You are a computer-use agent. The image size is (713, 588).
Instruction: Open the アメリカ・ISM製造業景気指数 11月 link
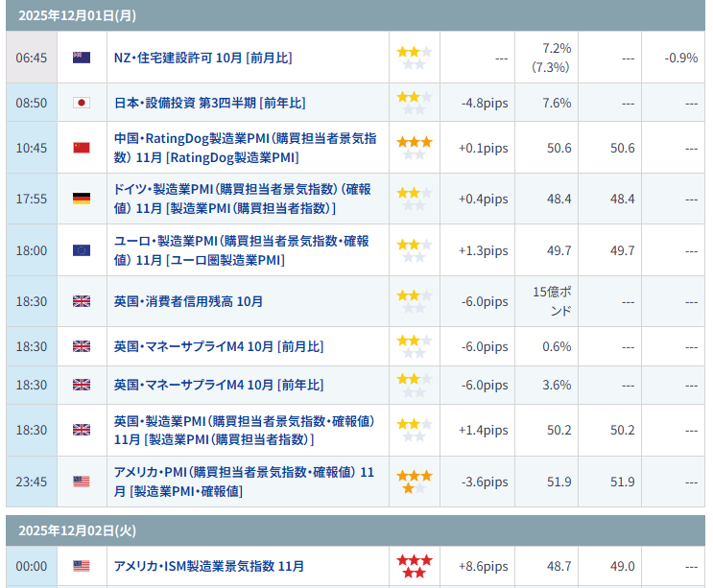209,566
